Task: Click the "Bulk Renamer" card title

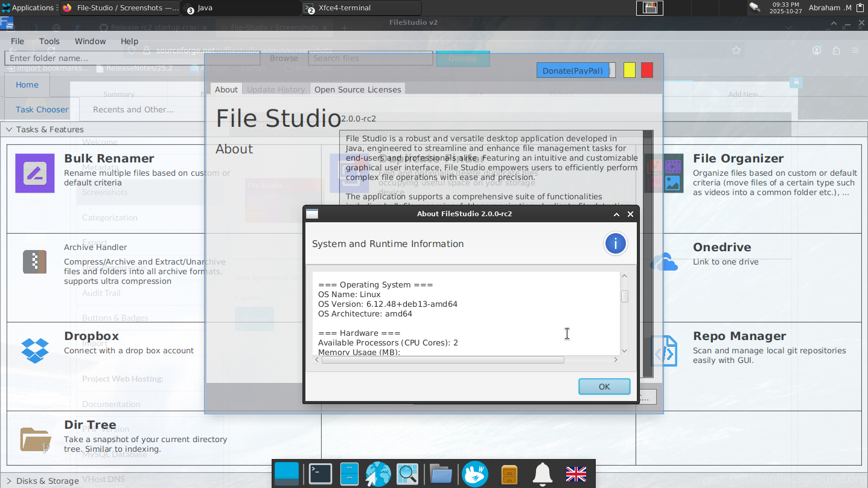Action: (x=109, y=159)
